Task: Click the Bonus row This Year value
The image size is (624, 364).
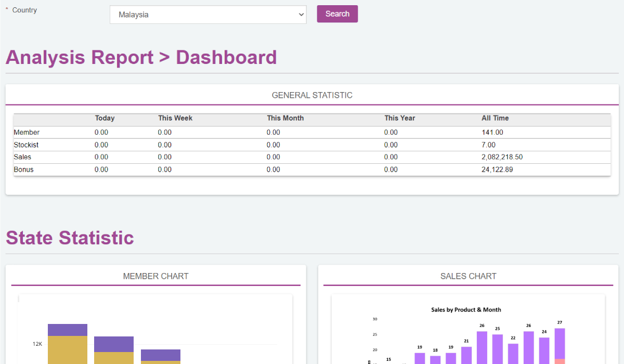Action: pyautogui.click(x=391, y=170)
